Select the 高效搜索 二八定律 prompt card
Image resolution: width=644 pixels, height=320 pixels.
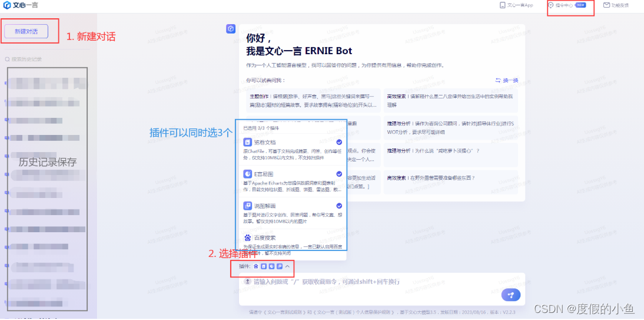pos(450,100)
